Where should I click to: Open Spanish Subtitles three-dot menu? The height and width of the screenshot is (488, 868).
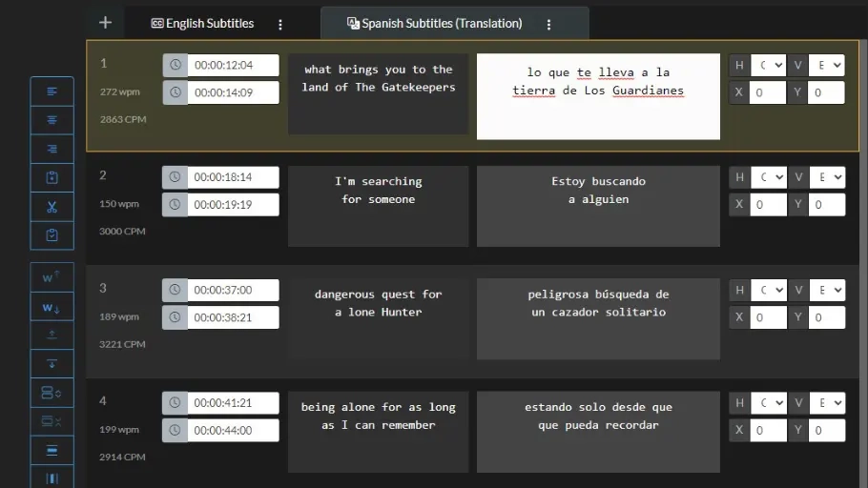click(548, 25)
